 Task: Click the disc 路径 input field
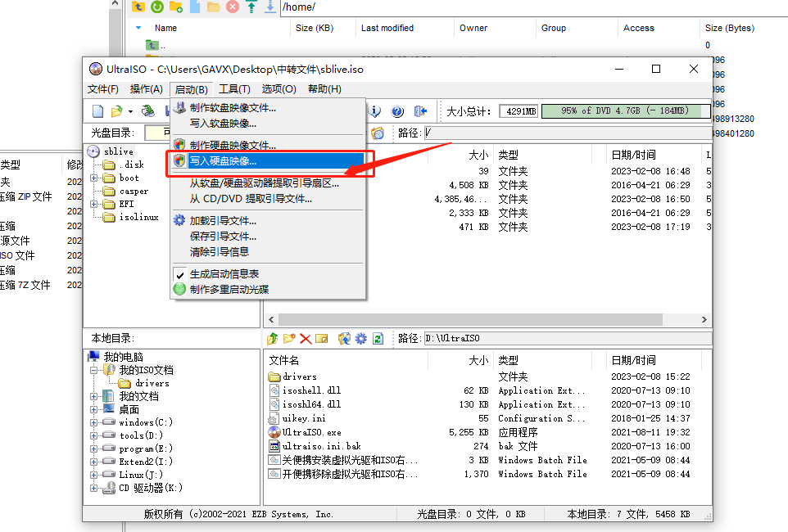568,133
